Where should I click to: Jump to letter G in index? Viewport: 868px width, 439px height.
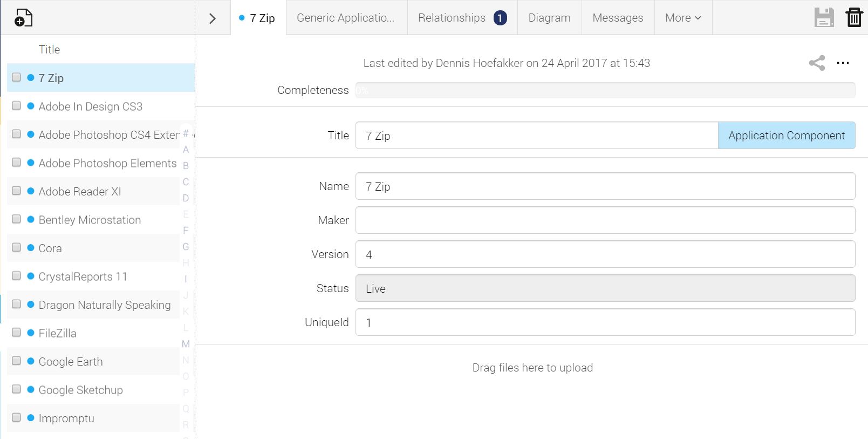pos(186,247)
